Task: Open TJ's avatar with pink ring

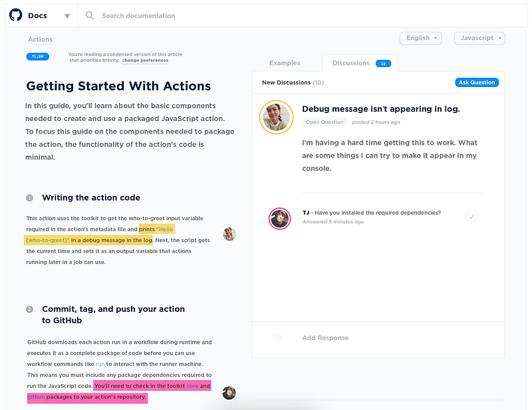Action: point(279,219)
